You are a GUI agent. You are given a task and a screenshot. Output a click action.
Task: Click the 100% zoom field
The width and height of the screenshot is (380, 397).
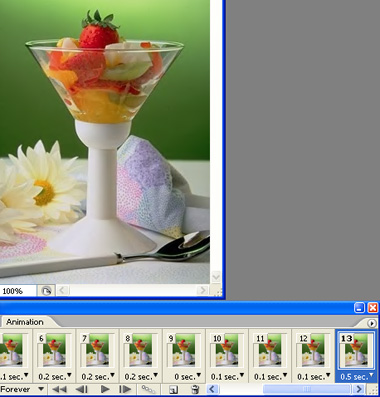[x=17, y=291]
